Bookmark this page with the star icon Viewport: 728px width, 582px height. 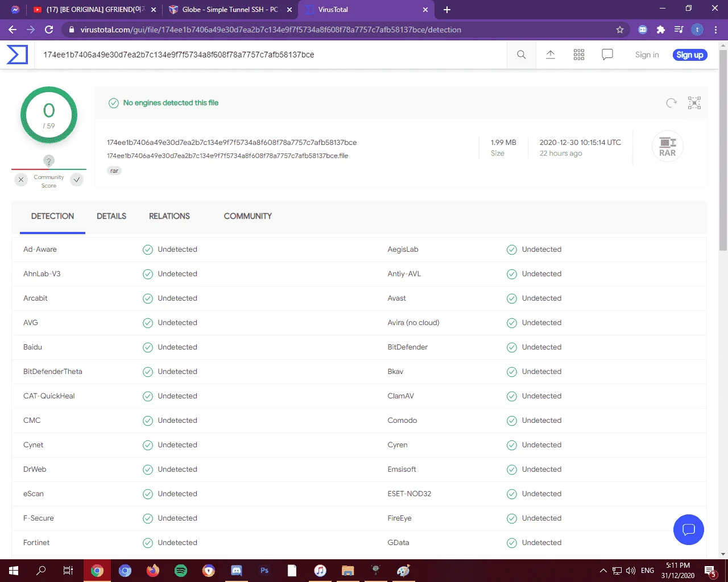pyautogui.click(x=620, y=30)
